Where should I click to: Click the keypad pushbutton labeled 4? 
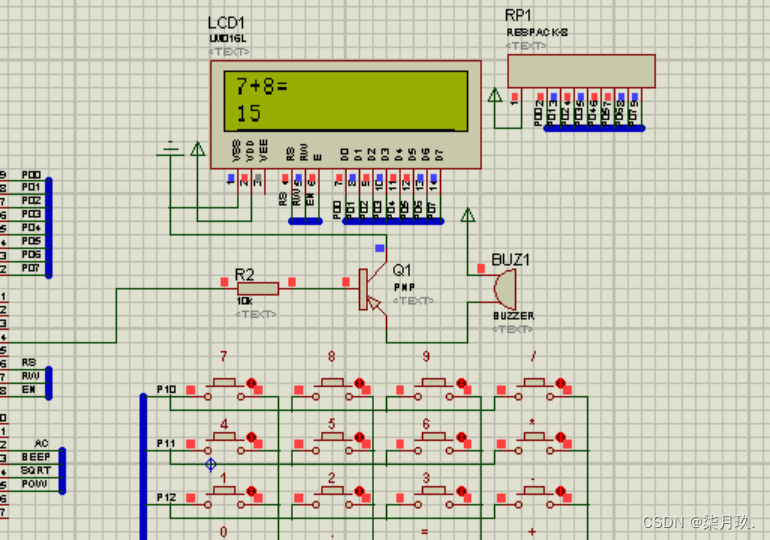(224, 443)
